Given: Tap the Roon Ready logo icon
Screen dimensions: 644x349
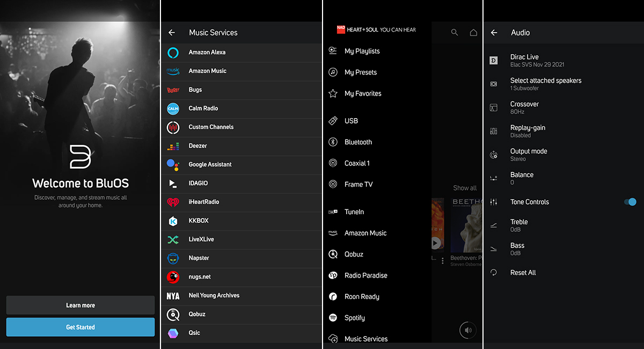Looking at the screenshot, I should 333,296.
